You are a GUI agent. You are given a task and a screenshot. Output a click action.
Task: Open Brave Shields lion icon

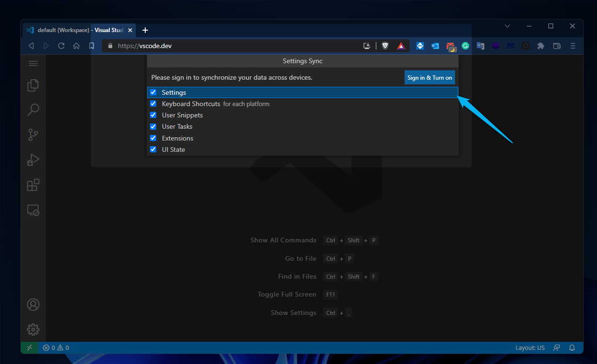click(385, 46)
